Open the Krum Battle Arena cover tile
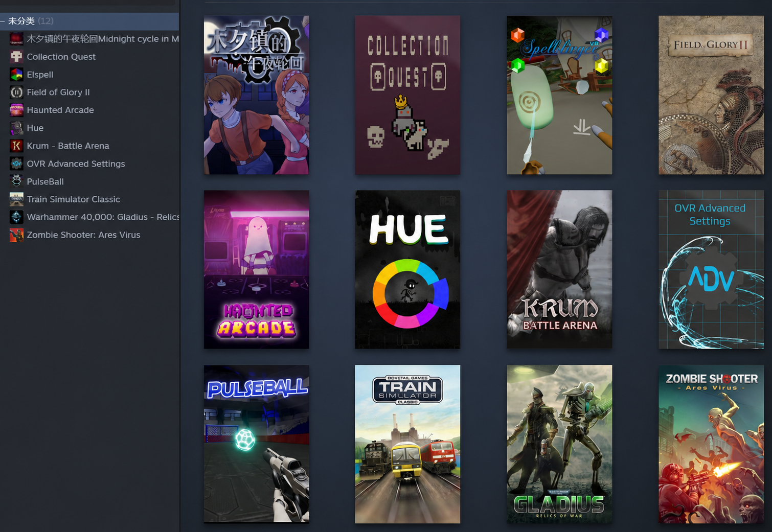This screenshot has width=772, height=532. [559, 270]
